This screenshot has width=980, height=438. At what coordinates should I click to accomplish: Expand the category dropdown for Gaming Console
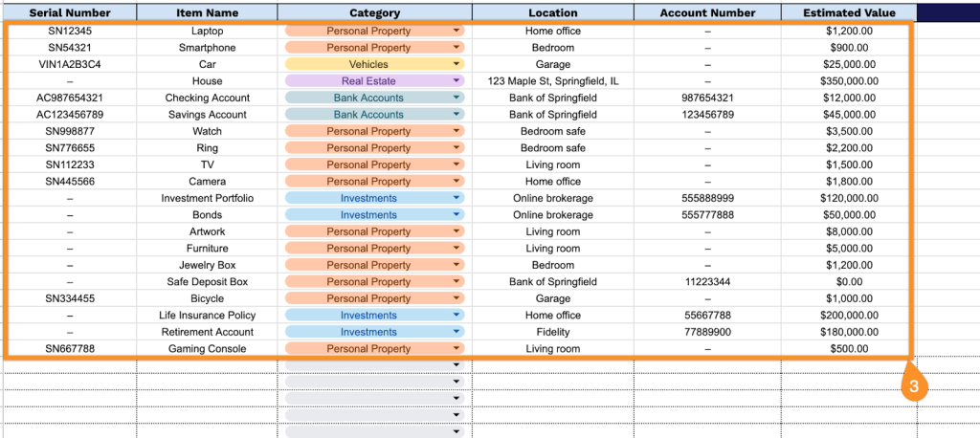coord(456,349)
